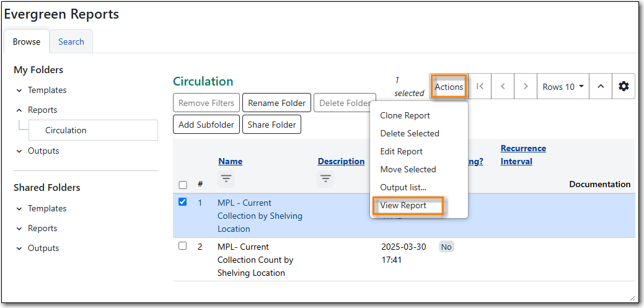The image size is (644, 308).
Task: Click the Rename Folder button
Action: [276, 103]
